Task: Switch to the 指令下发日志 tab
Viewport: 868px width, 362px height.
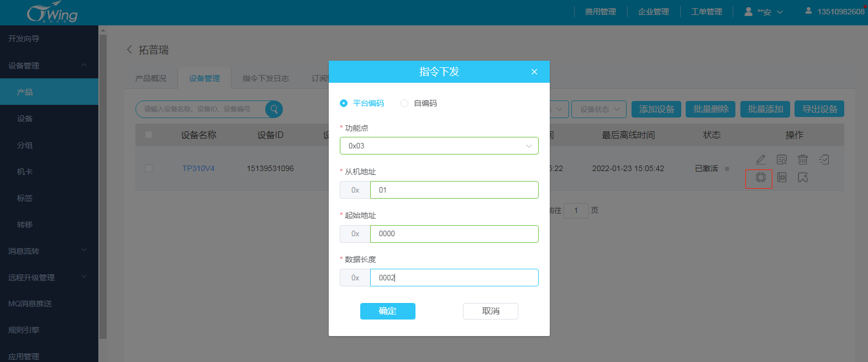Action: click(265, 78)
